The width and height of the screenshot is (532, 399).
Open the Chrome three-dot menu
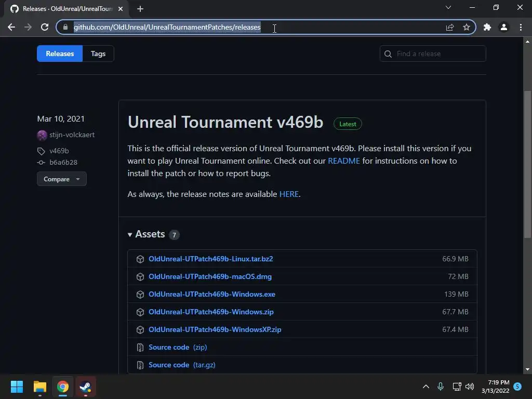click(521, 27)
